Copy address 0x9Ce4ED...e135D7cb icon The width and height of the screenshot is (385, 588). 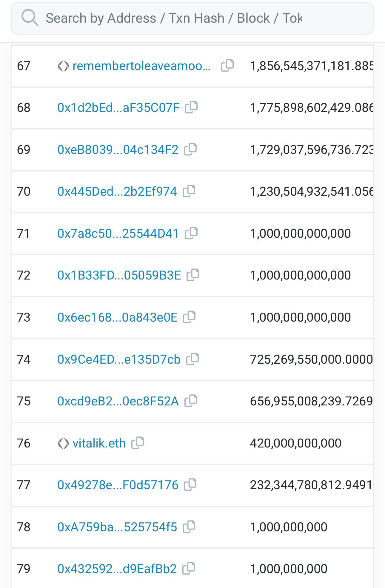click(192, 359)
